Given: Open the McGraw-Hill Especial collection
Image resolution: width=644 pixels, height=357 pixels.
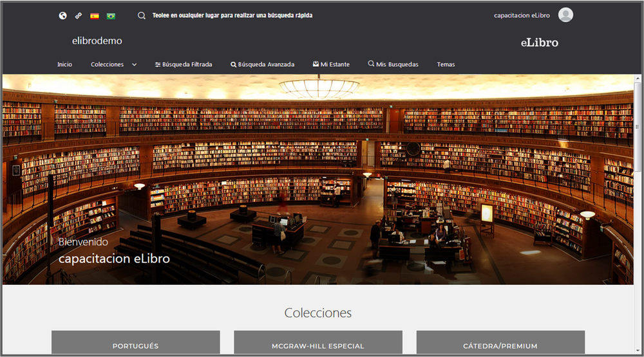Looking at the screenshot, I should pos(317,345).
